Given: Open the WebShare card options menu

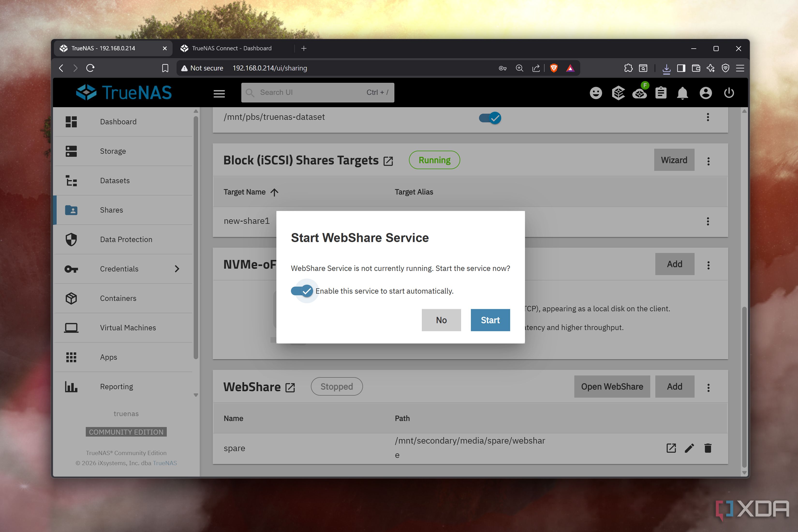Looking at the screenshot, I should point(708,388).
